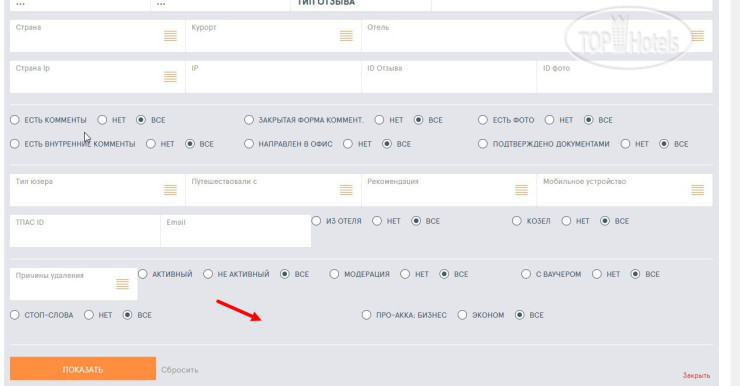Open the Курорт list icon
This screenshot has width=740, height=386.
(346, 36)
